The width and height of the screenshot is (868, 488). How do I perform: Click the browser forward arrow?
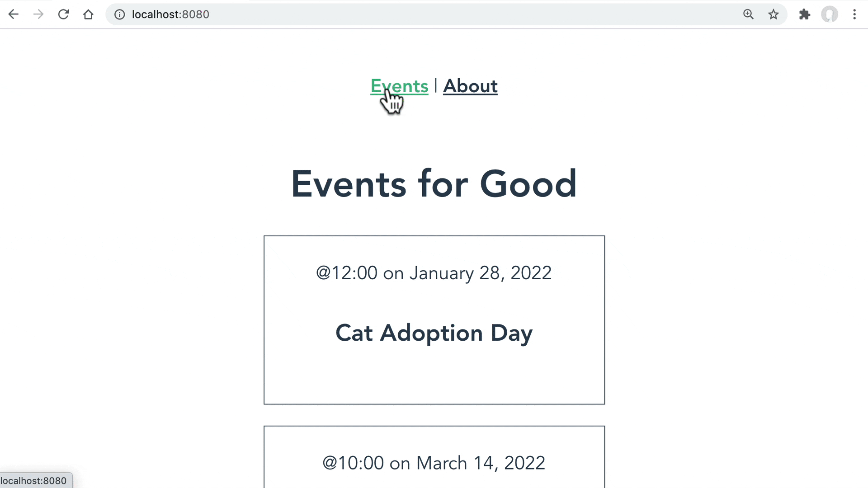tap(38, 14)
